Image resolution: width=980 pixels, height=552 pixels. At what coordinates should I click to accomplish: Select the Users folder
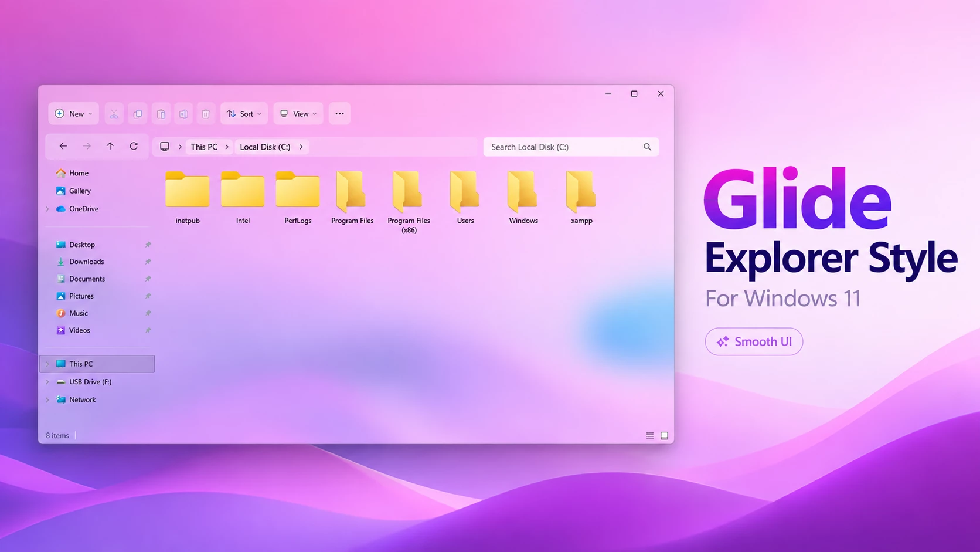point(465,197)
